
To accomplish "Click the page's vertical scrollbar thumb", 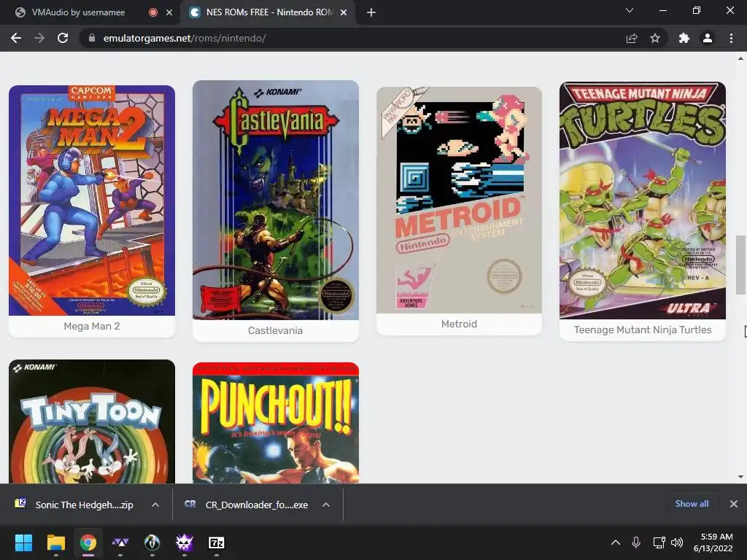I will click(740, 265).
